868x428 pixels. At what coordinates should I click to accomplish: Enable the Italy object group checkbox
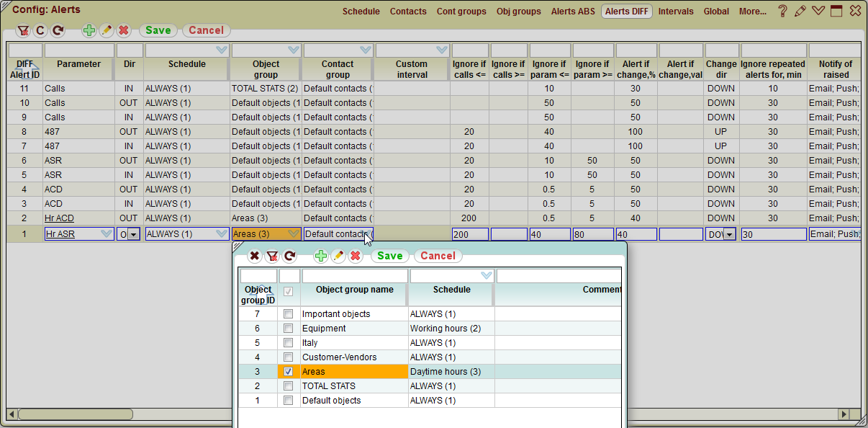pyautogui.click(x=288, y=342)
